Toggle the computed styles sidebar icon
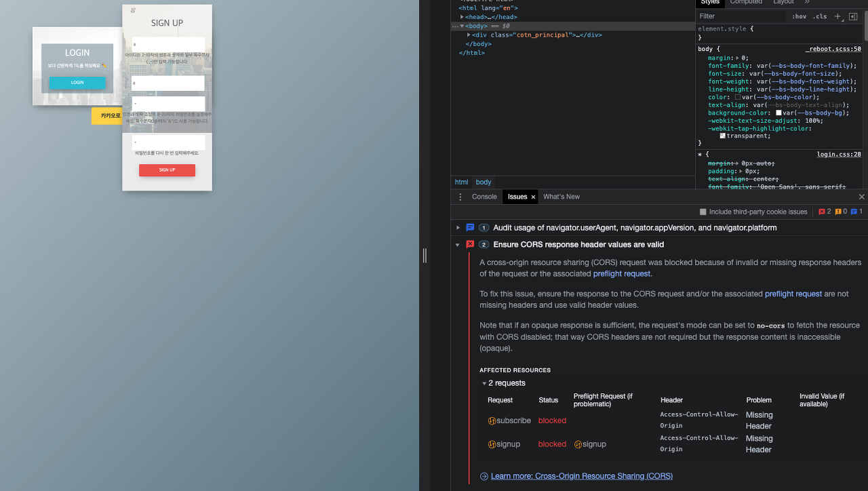The width and height of the screenshot is (868, 491). (x=853, y=16)
